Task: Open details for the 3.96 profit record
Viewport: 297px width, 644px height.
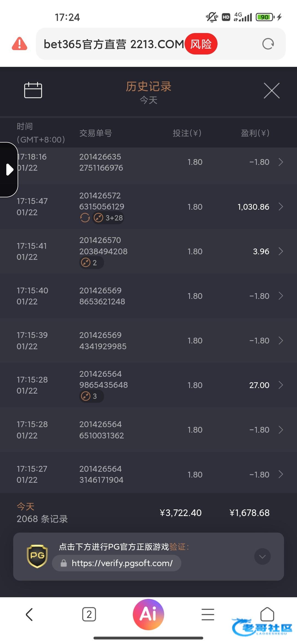Action: click(x=280, y=251)
